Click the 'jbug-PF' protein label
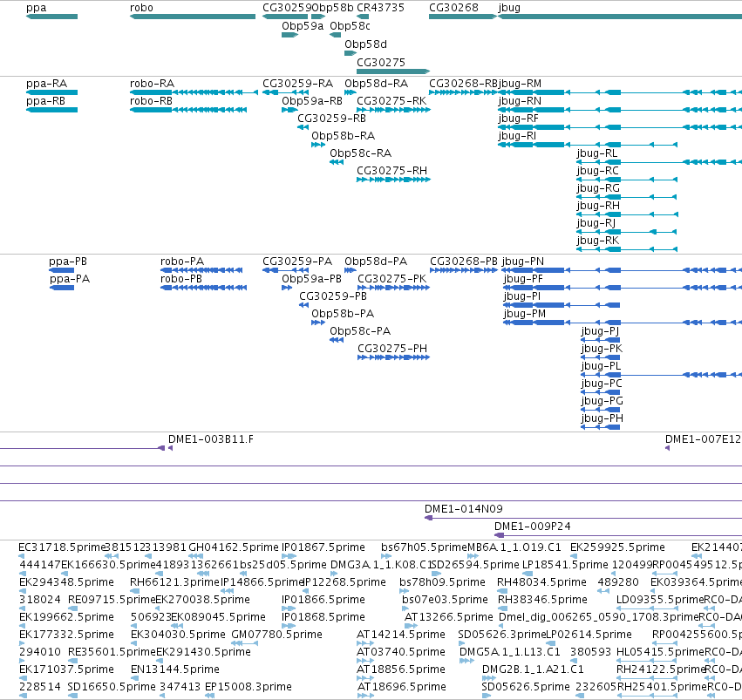The height and width of the screenshot is (700, 742). coord(523,279)
